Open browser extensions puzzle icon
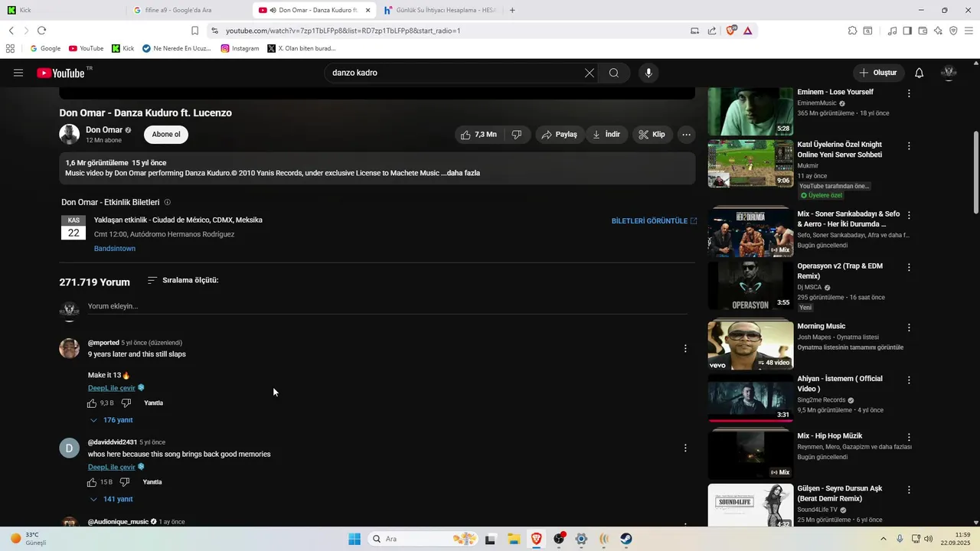The image size is (980, 551). point(852,31)
